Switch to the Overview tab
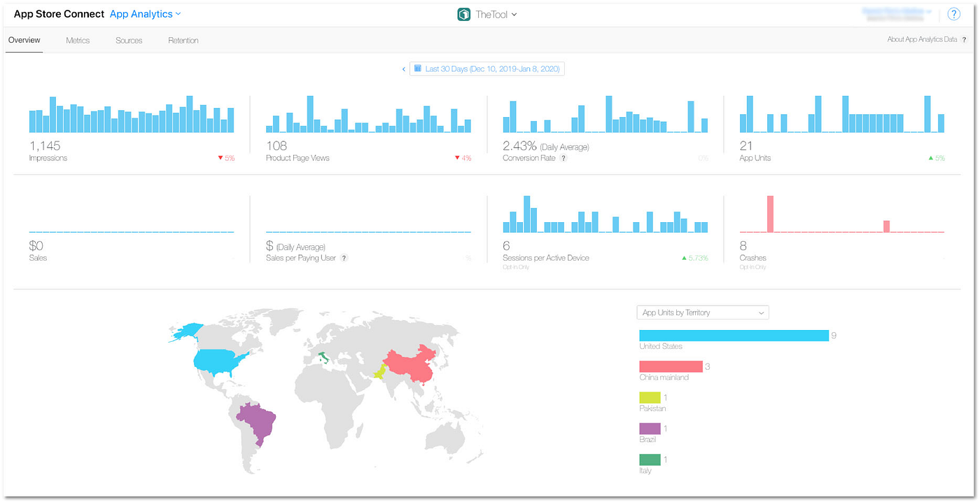 point(24,41)
